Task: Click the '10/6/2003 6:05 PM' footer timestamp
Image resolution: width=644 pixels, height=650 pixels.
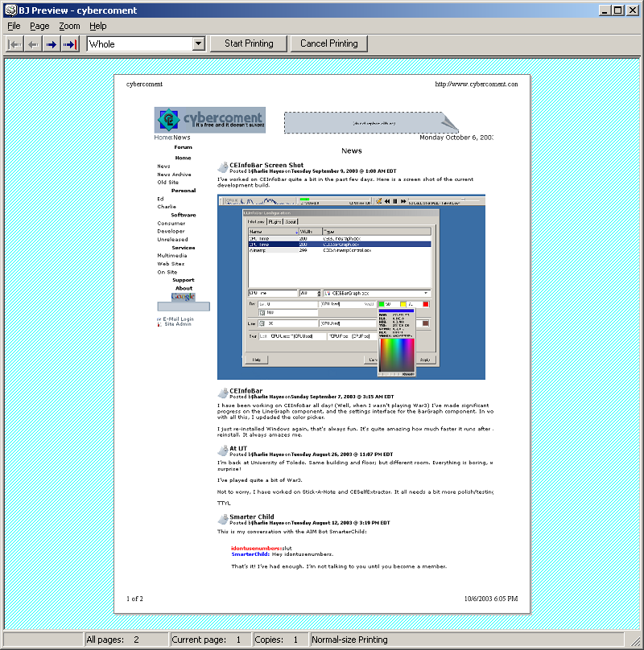Action: coord(491,599)
